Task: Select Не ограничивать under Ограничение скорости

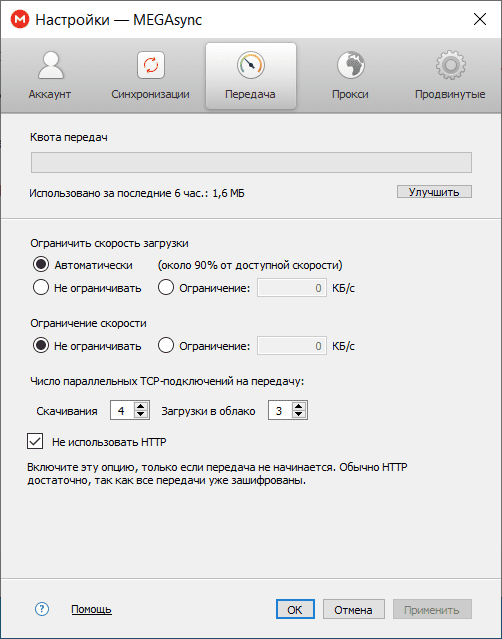Action: (41, 345)
